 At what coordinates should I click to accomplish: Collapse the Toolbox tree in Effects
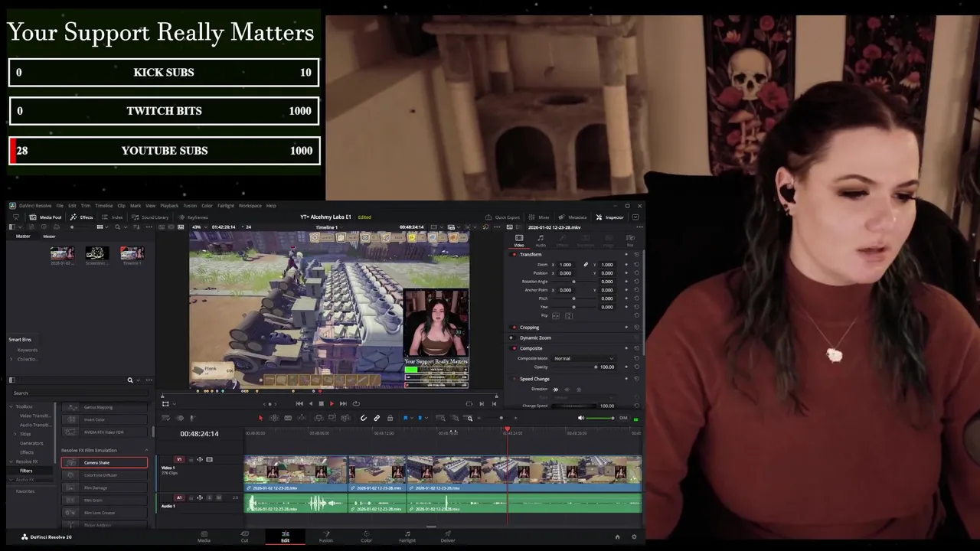tap(11, 406)
